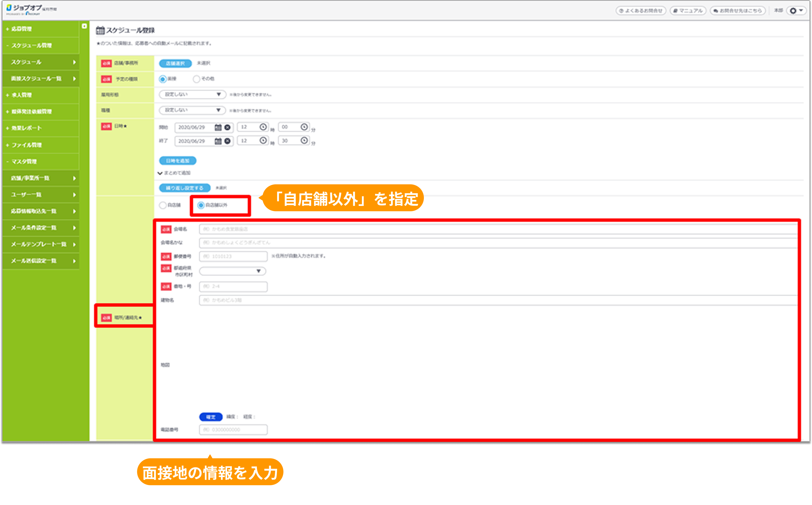This screenshot has width=812, height=505.
Task: Click the 郵便番号 input field
Action: [x=233, y=256]
